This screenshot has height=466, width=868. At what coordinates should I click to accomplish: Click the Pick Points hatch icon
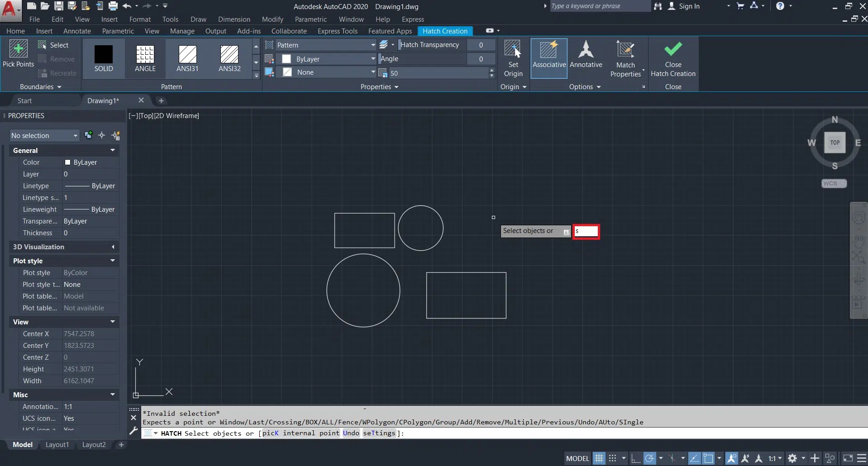click(18, 49)
